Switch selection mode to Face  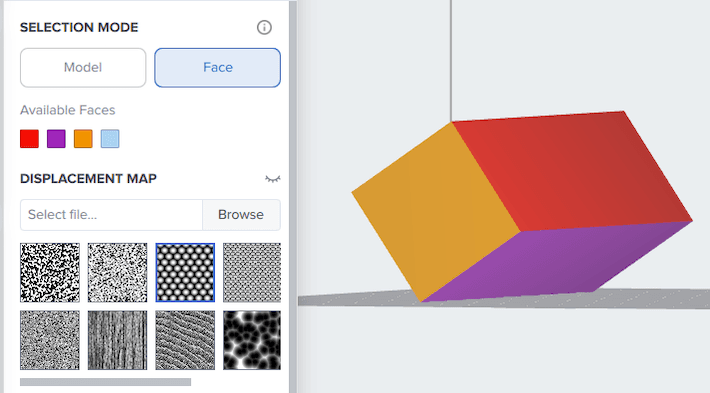(217, 67)
